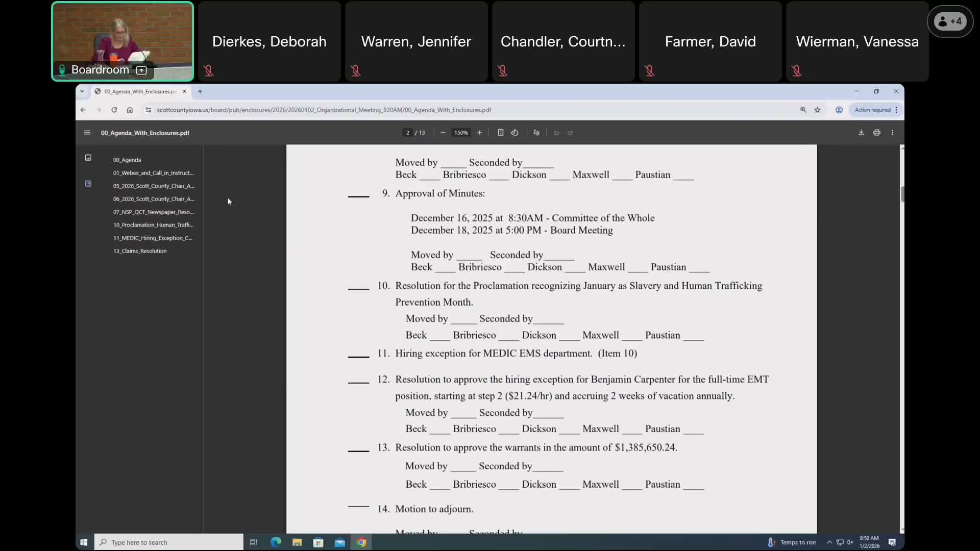Toggle the PDF sidebar menu icon
Viewport: 980px width, 551px height.
tap(87, 133)
